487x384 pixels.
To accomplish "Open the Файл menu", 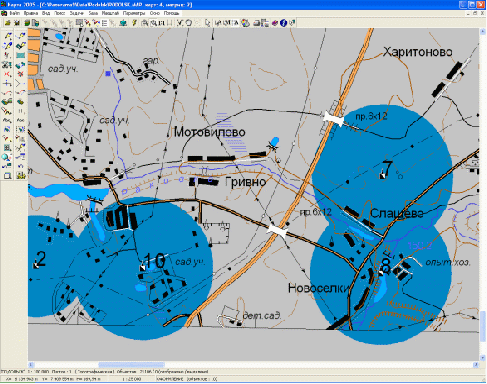I will coord(15,13).
